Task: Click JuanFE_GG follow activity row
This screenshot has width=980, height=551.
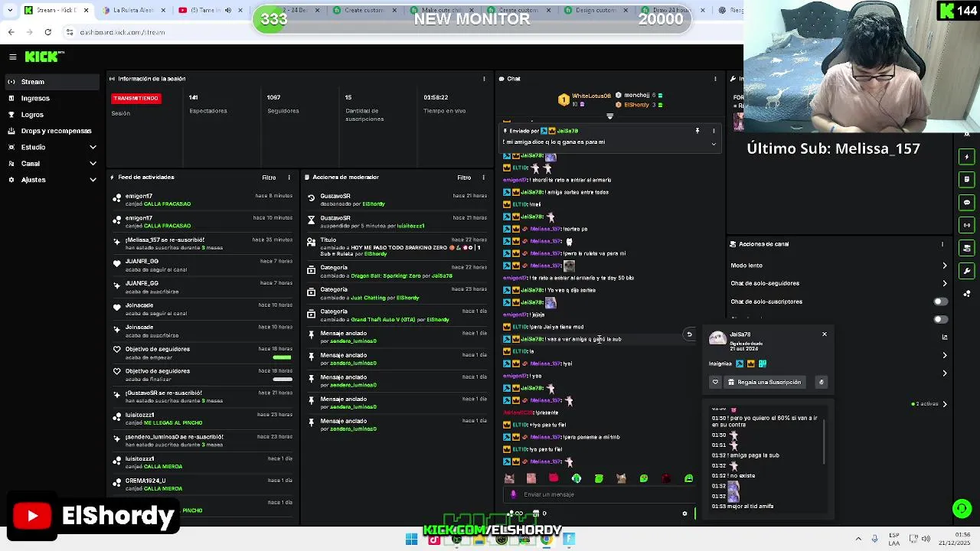Action: point(201,265)
